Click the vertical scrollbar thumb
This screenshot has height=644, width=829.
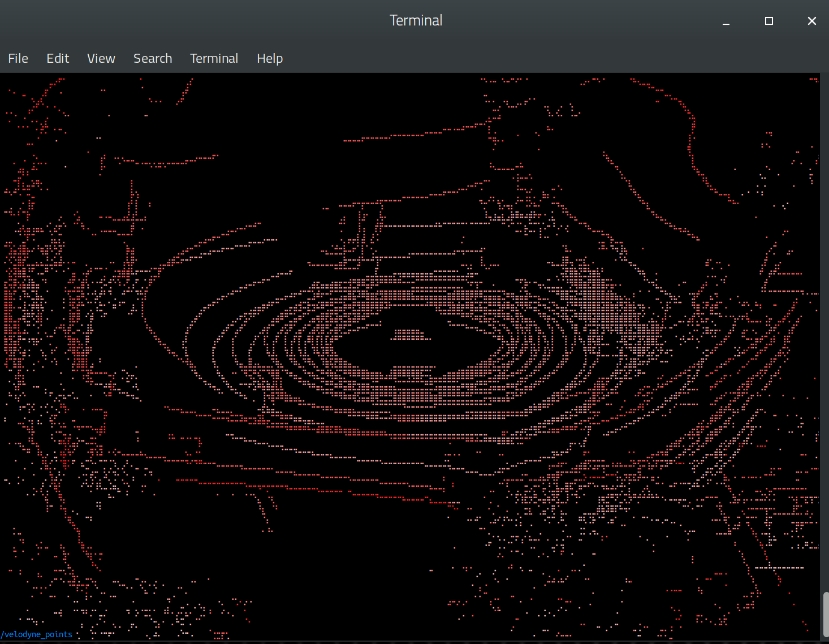pyautogui.click(x=826, y=615)
